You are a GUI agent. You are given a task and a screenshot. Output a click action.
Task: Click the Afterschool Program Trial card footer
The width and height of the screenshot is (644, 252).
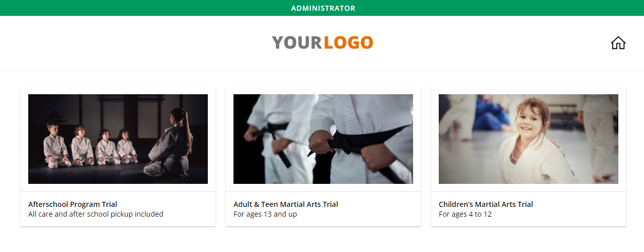point(118,209)
